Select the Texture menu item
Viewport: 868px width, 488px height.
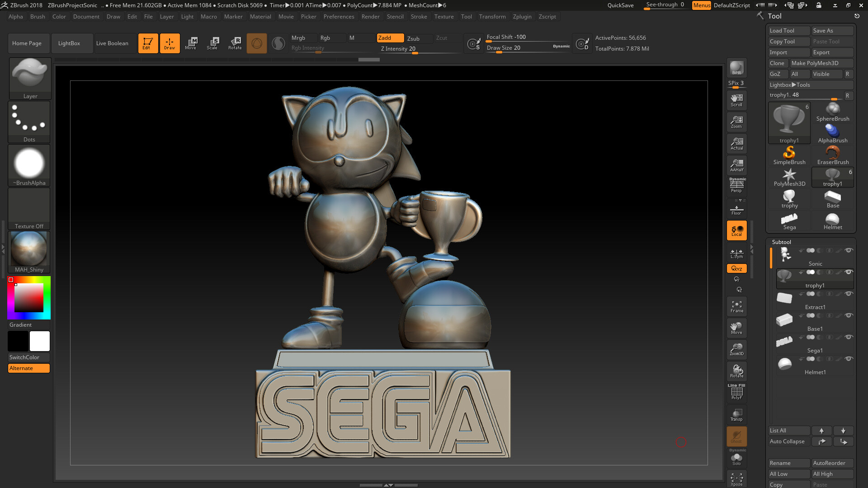[x=444, y=16]
